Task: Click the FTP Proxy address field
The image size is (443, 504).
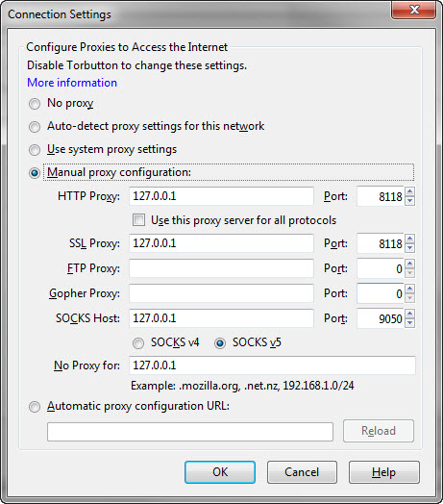Action: 221,268
